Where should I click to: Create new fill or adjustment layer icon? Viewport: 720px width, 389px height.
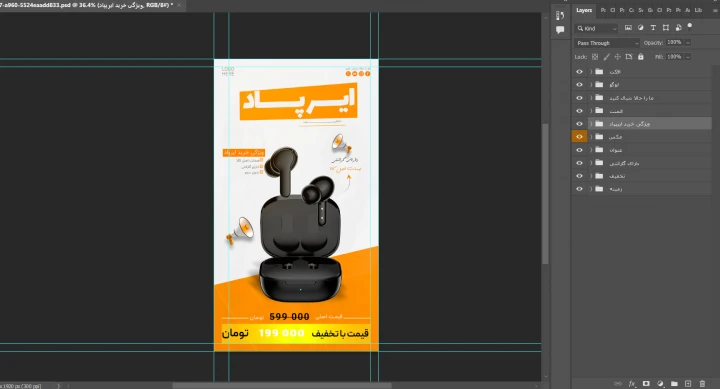coord(660,383)
